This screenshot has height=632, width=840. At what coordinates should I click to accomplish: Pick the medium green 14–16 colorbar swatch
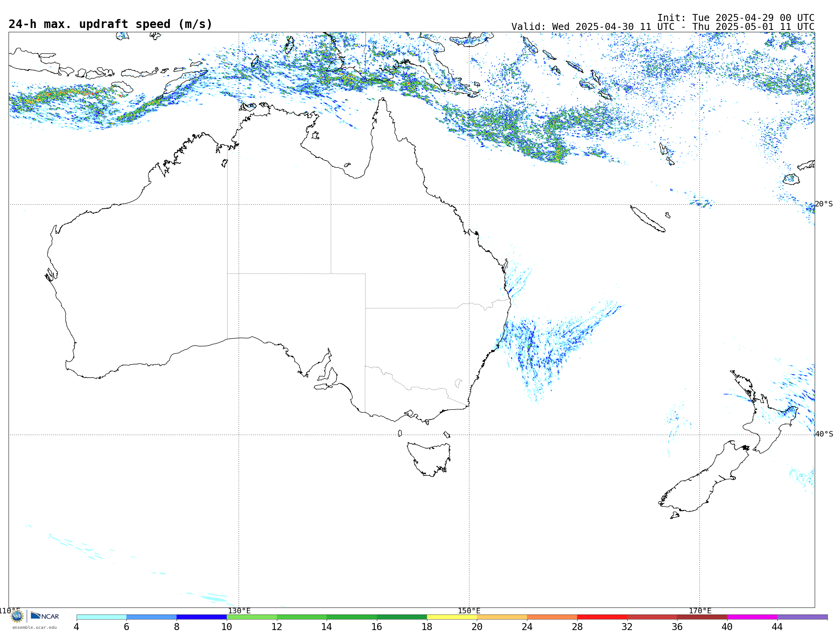click(x=352, y=617)
